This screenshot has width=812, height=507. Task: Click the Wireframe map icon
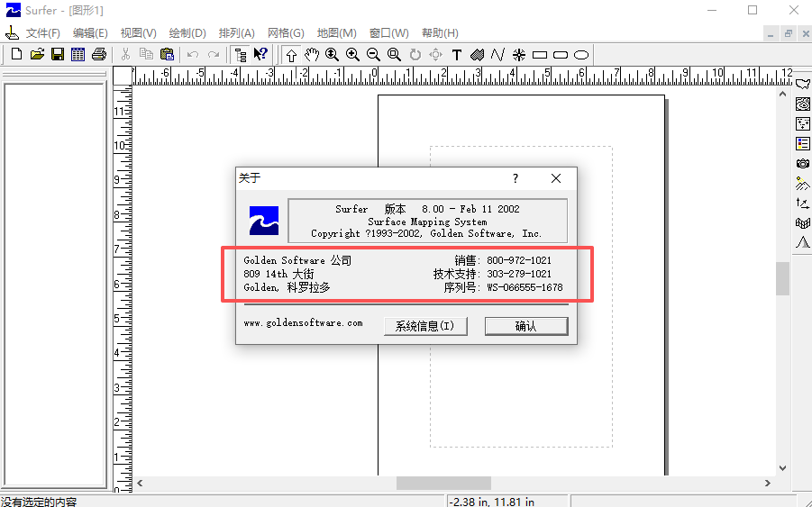point(803,223)
